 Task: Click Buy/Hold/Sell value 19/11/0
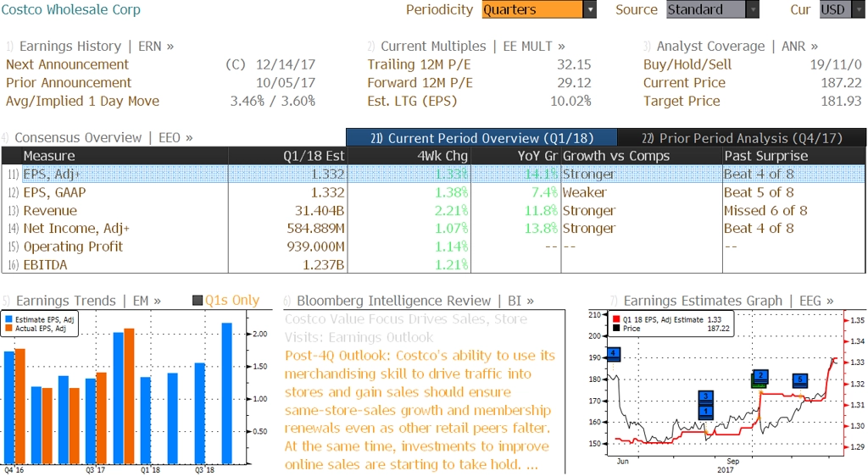click(836, 64)
